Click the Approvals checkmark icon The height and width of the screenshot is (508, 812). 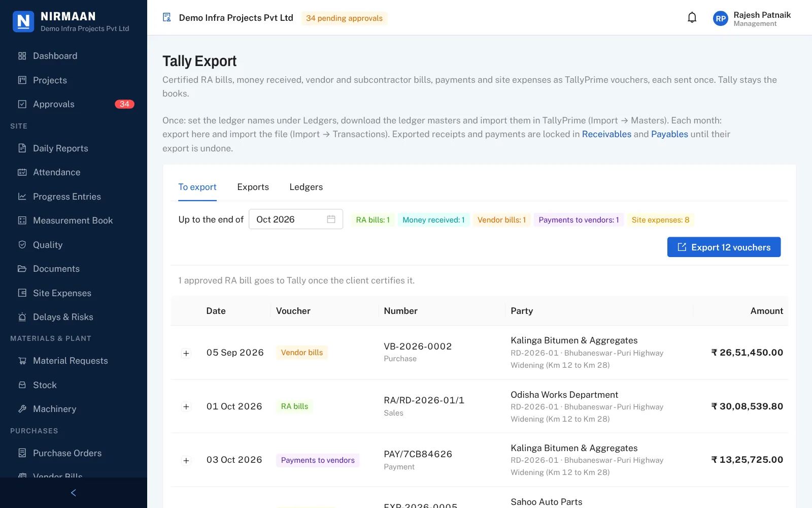coord(22,104)
